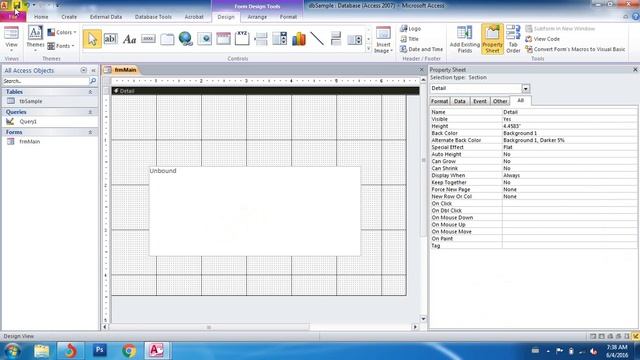Collapse the Queries group in navigation pane
640x360 pixels.
90,112
